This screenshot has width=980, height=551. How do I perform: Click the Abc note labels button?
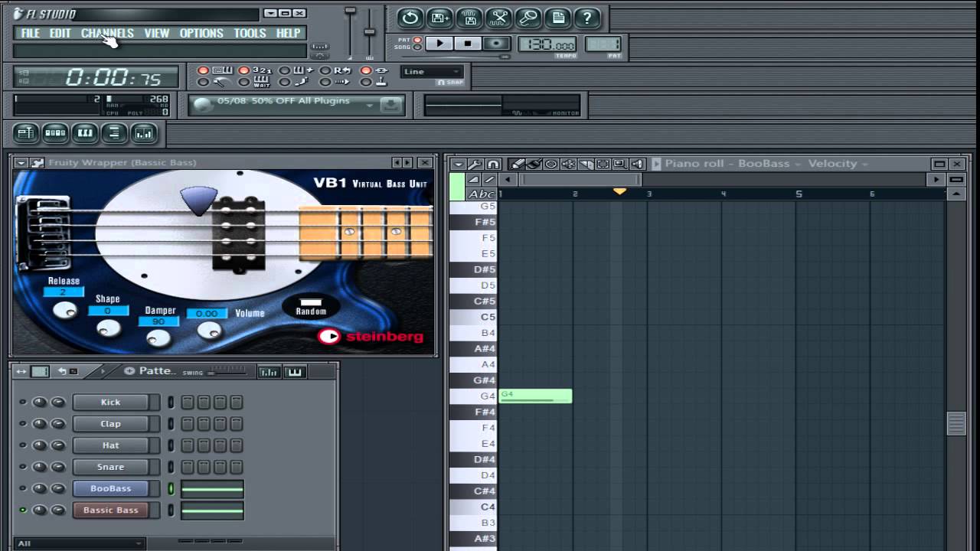pyautogui.click(x=482, y=194)
